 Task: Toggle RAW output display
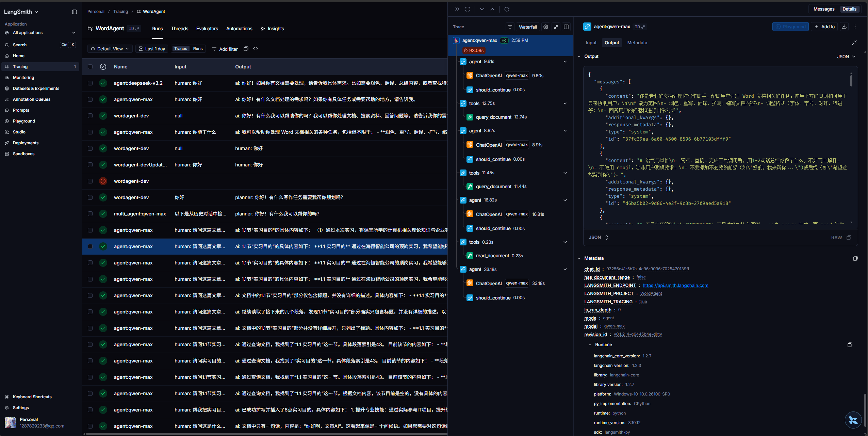pos(836,238)
